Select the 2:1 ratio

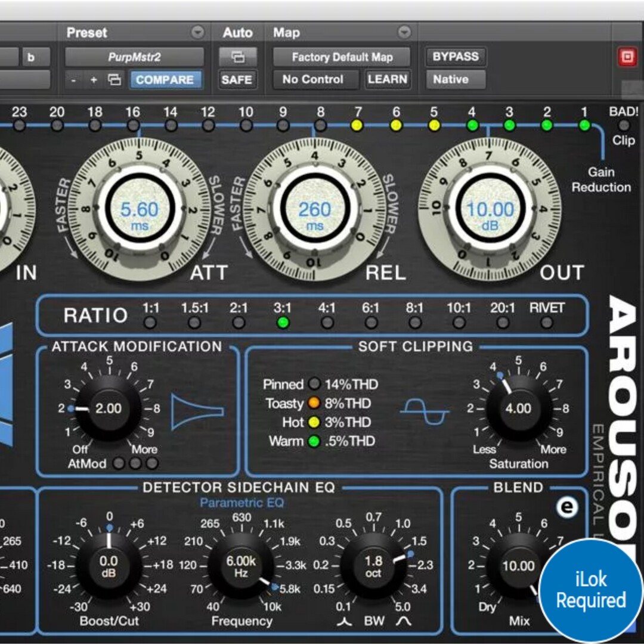(239, 323)
